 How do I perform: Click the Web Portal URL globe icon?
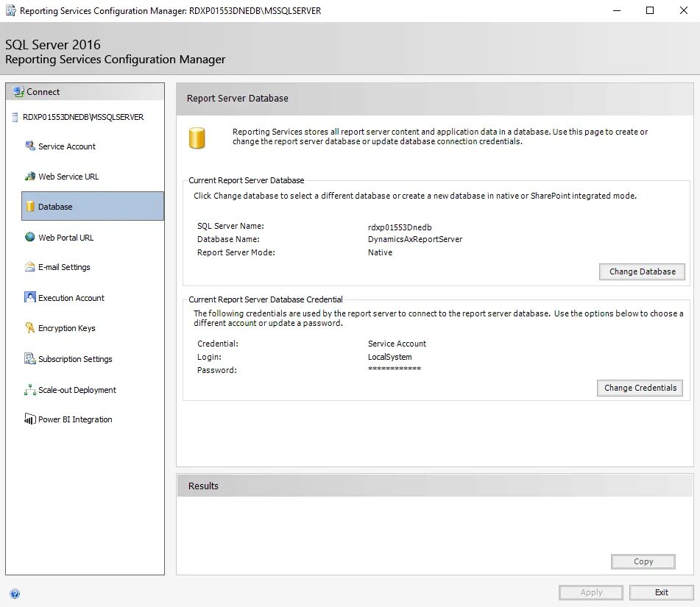coord(30,237)
